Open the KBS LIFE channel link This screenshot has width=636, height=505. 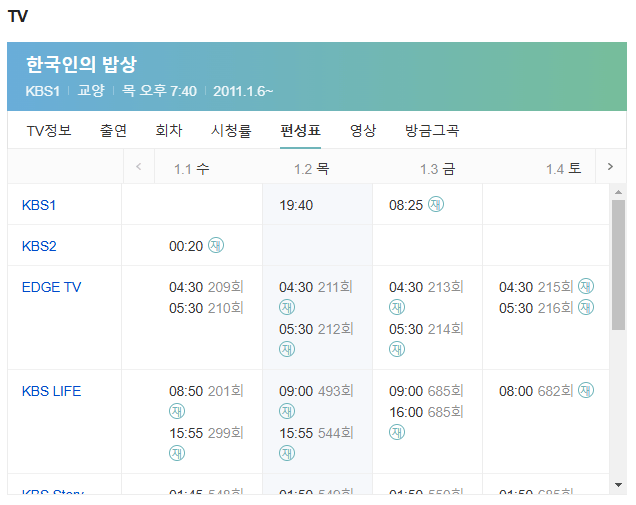pyautogui.click(x=52, y=391)
